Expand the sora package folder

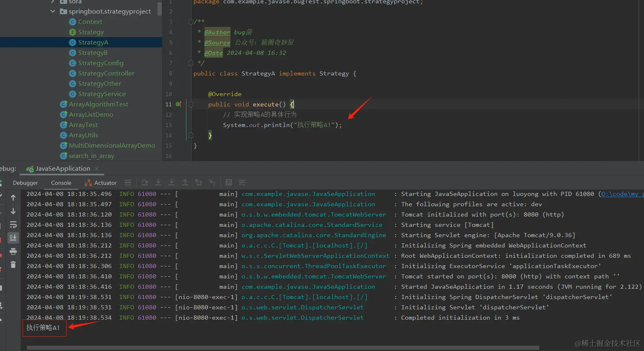53,2
